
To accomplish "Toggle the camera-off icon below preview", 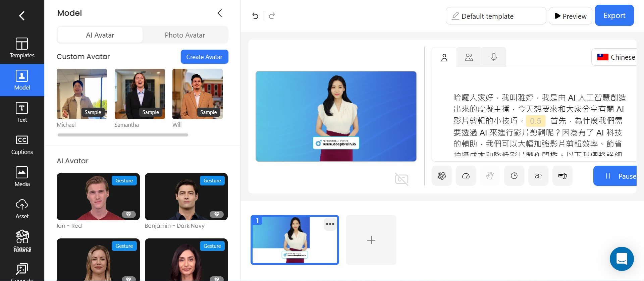I will coord(401,179).
